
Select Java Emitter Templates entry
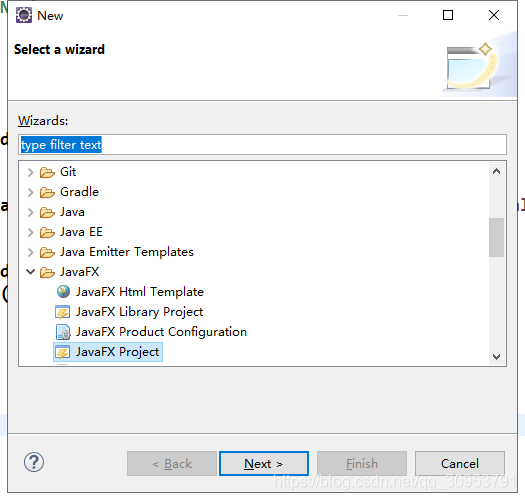[127, 252]
